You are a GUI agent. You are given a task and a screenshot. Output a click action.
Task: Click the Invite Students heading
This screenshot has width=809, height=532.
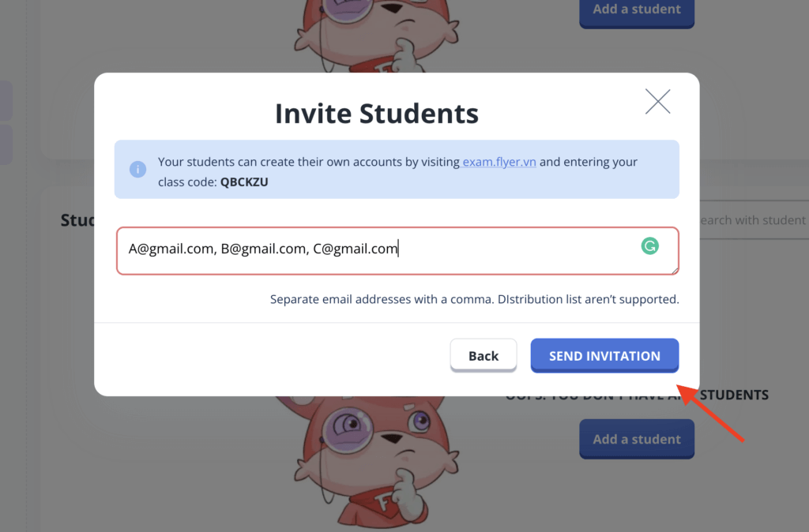[377, 114]
